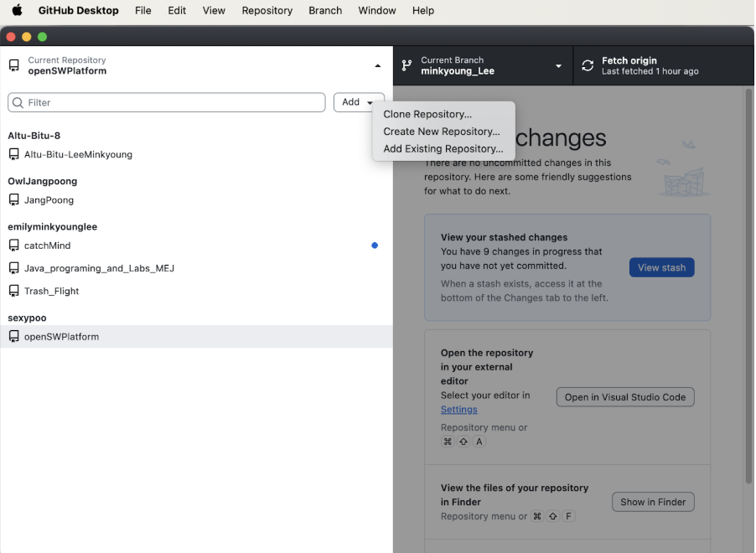
Task: Click repo icon beside Altu-Bitu-LeeMinkyoung
Action: pyautogui.click(x=14, y=154)
